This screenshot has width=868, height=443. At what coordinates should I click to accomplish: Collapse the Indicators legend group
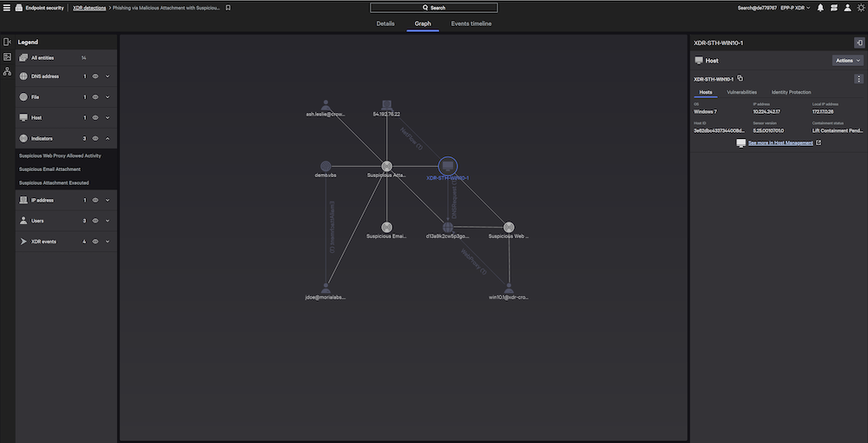tap(108, 138)
